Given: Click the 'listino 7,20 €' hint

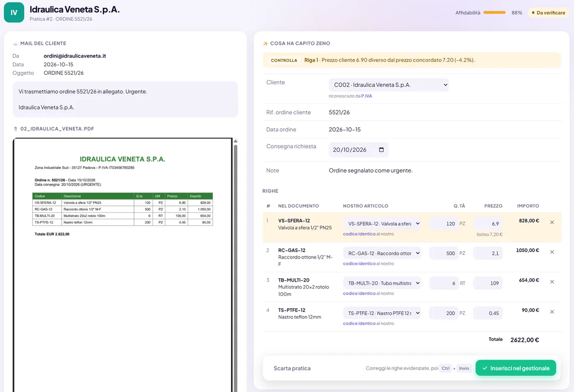Looking at the screenshot, I should click(x=489, y=235).
